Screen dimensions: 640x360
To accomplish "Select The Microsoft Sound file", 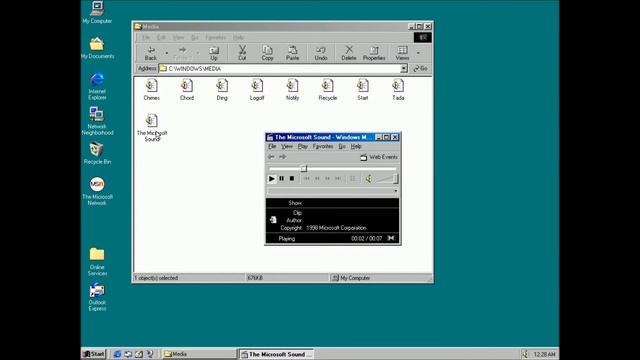I will coord(151,128).
